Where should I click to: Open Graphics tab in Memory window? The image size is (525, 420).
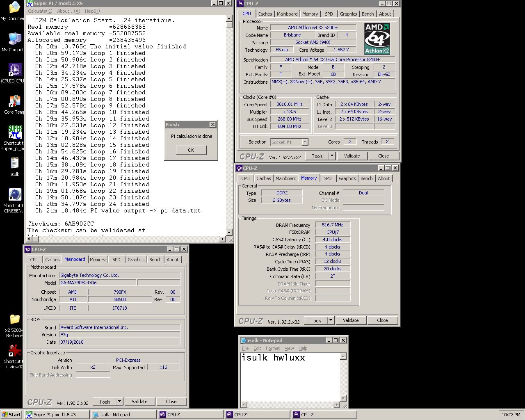(347, 178)
